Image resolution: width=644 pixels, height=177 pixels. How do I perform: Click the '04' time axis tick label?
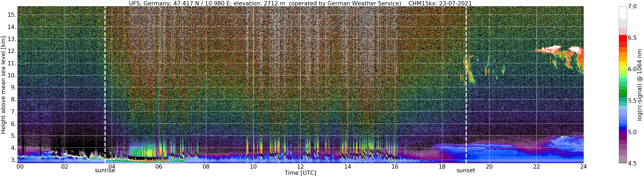point(112,166)
